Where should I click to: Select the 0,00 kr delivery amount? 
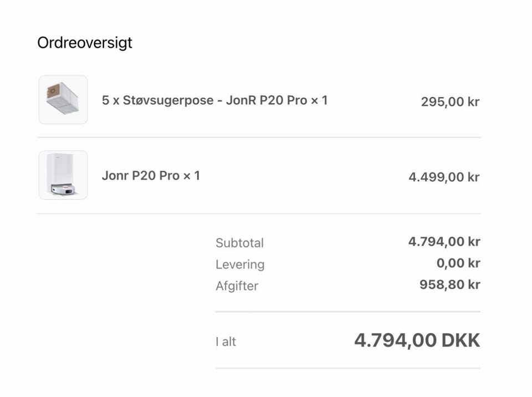[458, 263]
